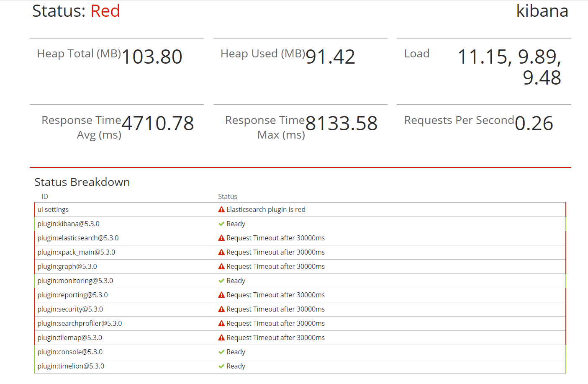
Task: Click the 'Response Time Avg (ms)' label
Action: [x=82, y=127]
